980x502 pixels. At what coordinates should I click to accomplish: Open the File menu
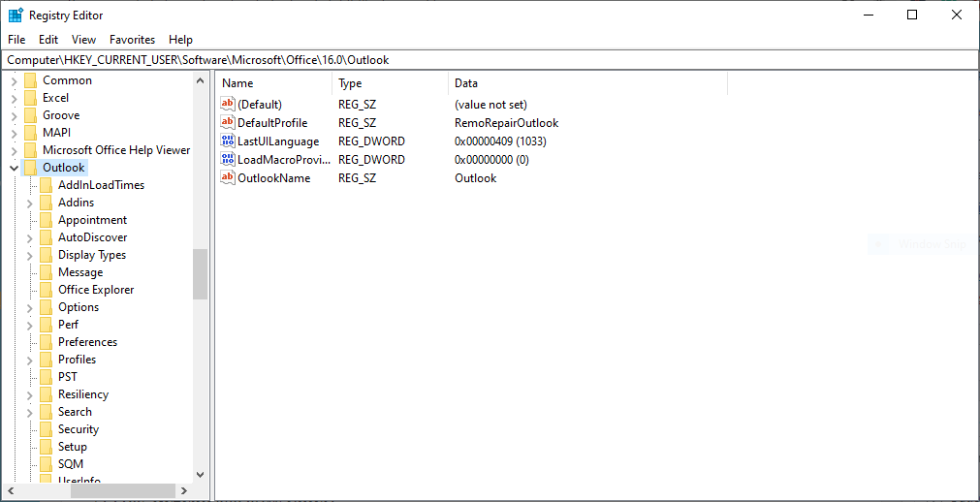tap(16, 40)
